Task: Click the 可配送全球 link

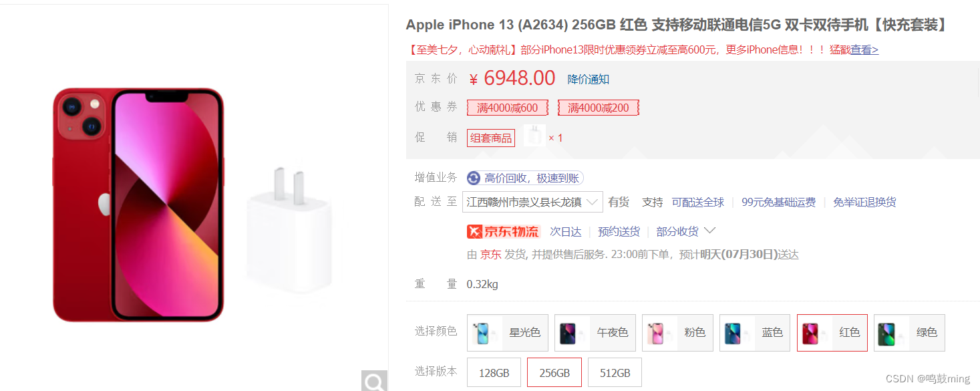Action: (x=698, y=202)
